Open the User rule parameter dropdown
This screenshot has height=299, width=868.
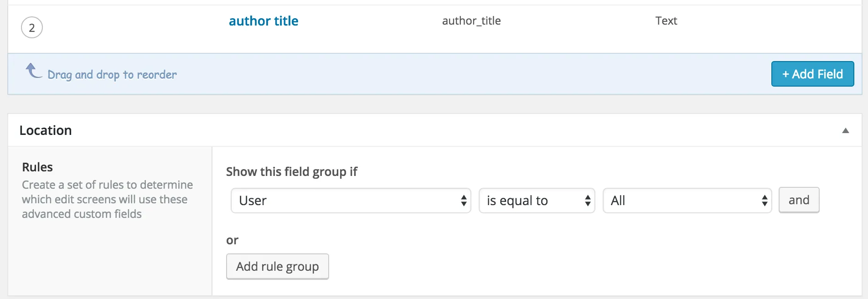351,201
